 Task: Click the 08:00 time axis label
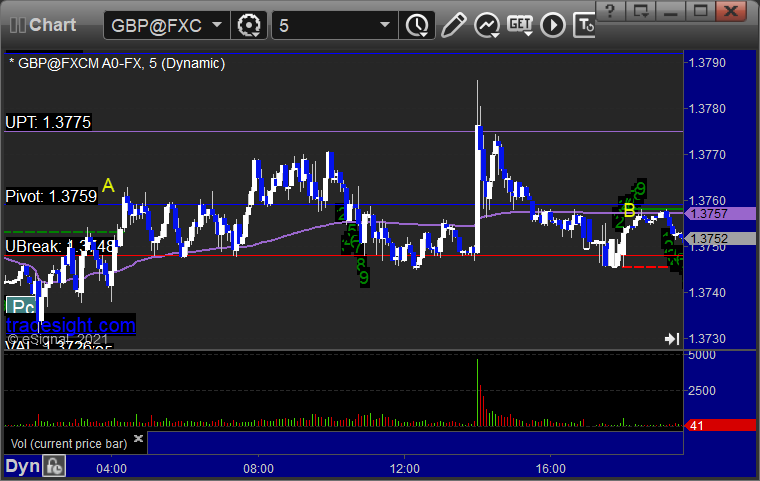pyautogui.click(x=258, y=469)
